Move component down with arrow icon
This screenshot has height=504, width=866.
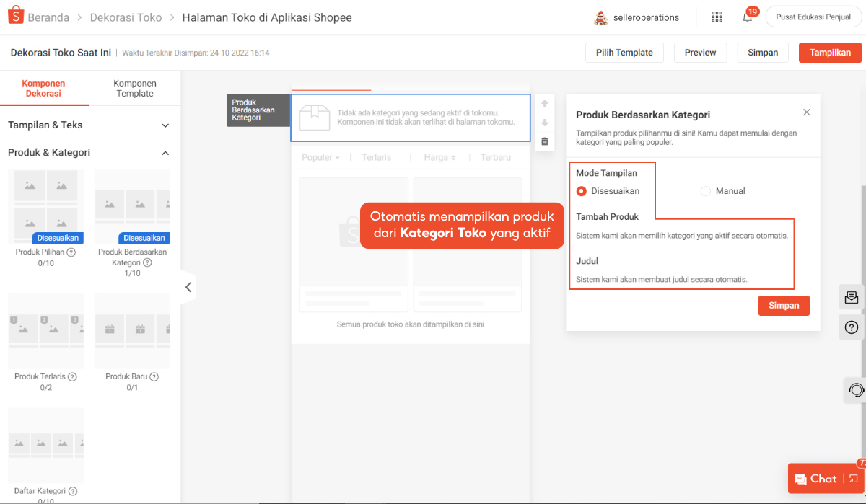point(545,123)
